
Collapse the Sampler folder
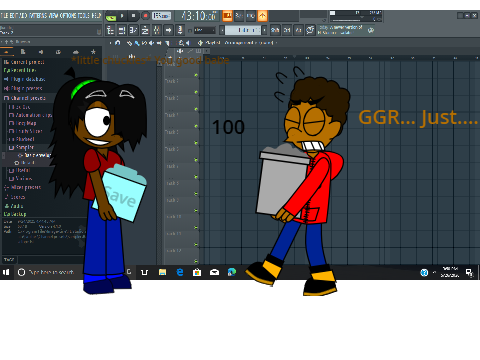coord(21,147)
